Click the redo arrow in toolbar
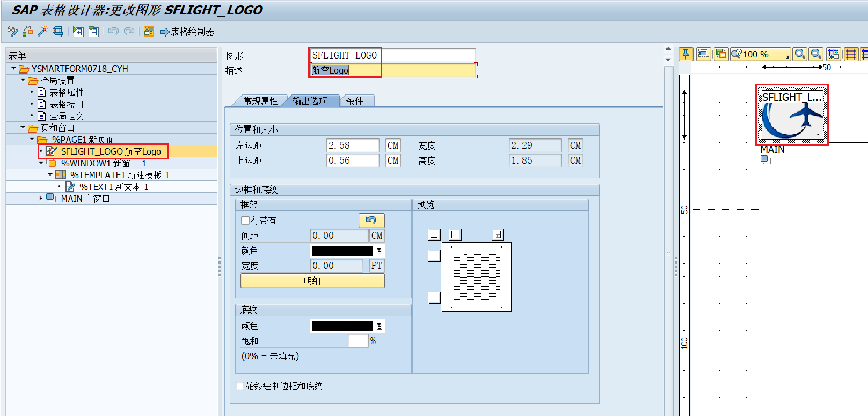This screenshot has width=868, height=416. coord(129,31)
